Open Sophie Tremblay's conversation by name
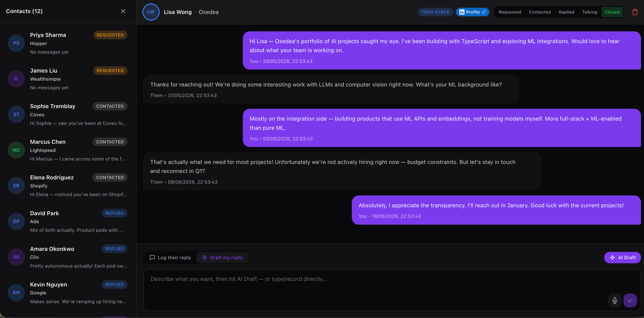 click(x=53, y=106)
